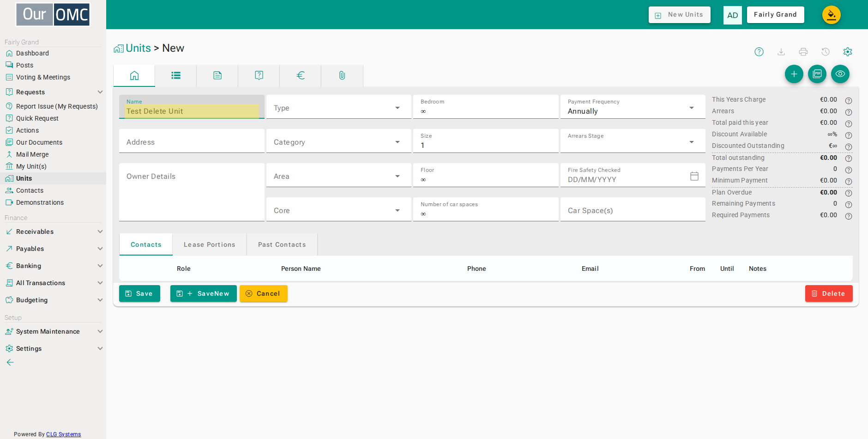Screen dimensions: 868x439
Task: Click the Owner Details text area
Action: [x=192, y=192]
